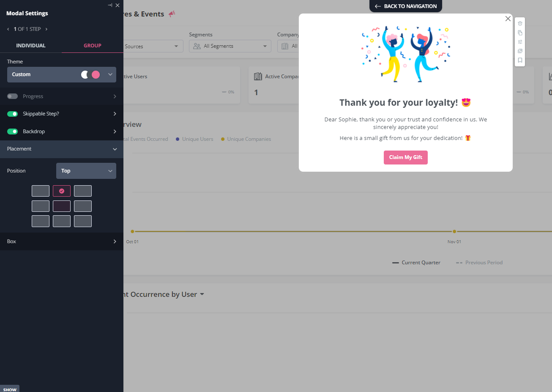Click BACK TO NAVIGATION button
Viewport: 552px width, 392px height.
406,6
